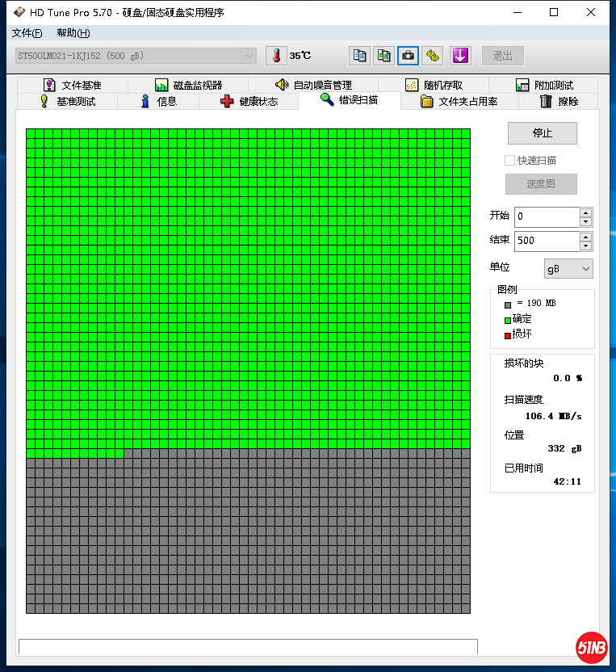Viewport: 616px width, 672px height.
Task: Increase the 开始 value with up arrow
Action: pyautogui.click(x=585, y=212)
